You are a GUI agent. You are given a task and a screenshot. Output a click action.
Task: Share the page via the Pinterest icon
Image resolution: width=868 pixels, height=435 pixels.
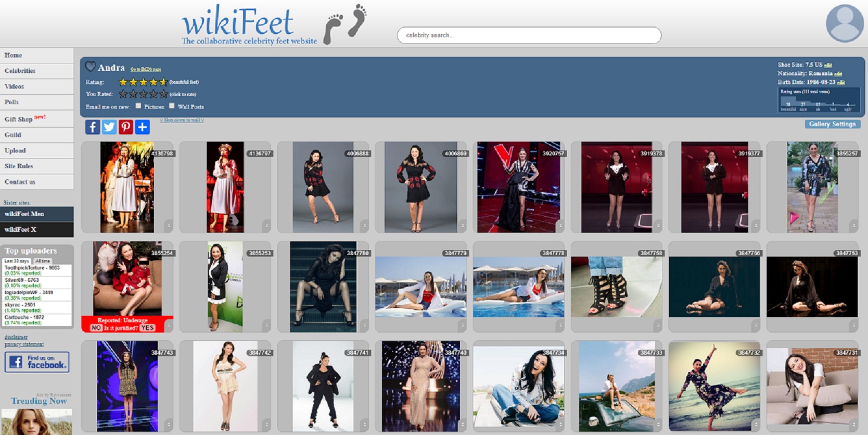tap(125, 127)
